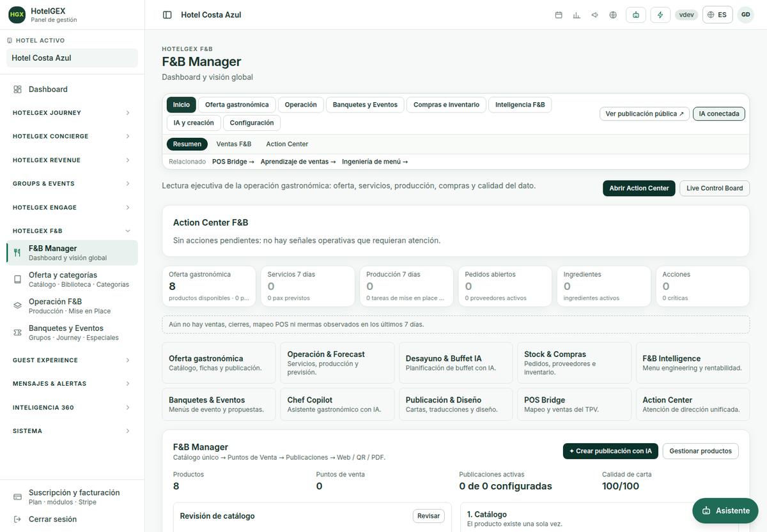Expand the HOTELGEX CONCIERGE section

coord(72,136)
